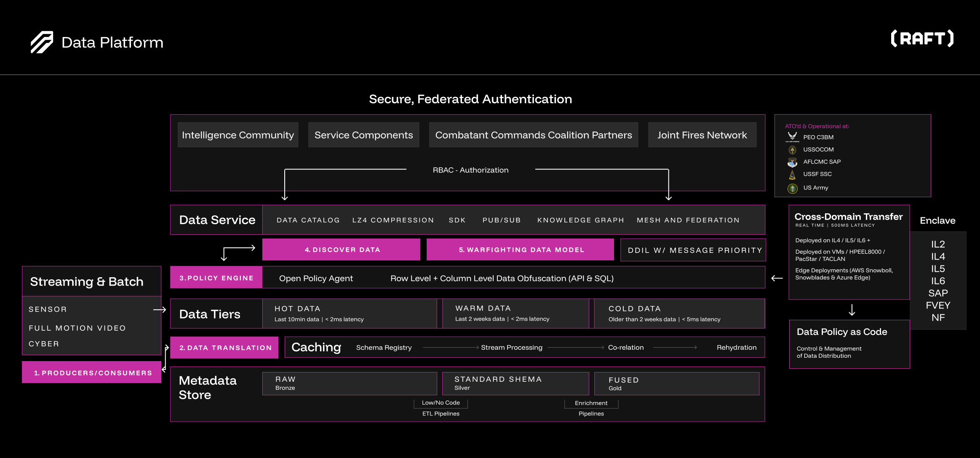
Task: Click the AFLCMC SAP shield icon
Action: click(792, 162)
